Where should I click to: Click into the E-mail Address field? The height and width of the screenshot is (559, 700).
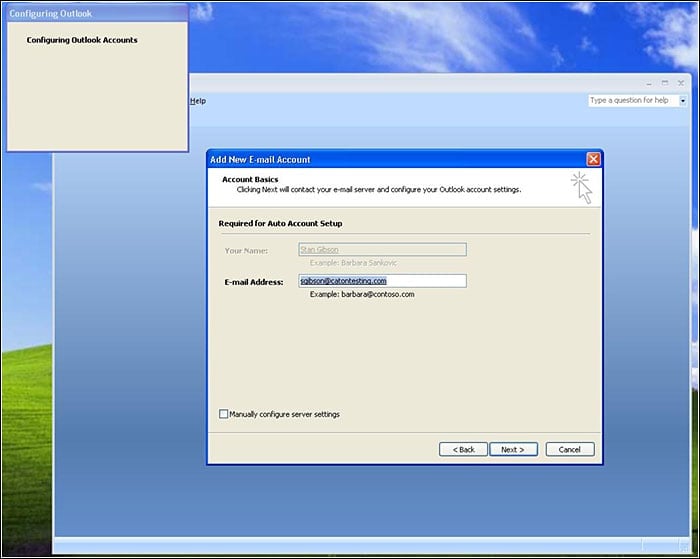tap(382, 281)
